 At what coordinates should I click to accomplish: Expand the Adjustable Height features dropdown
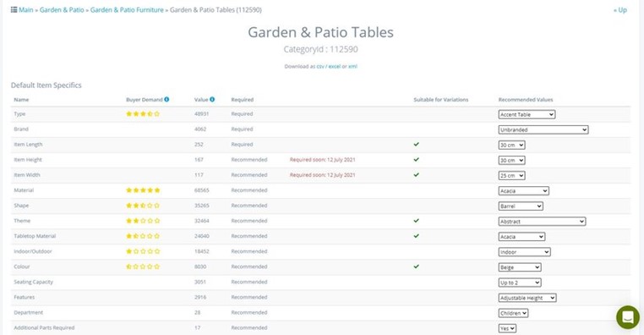point(527,298)
